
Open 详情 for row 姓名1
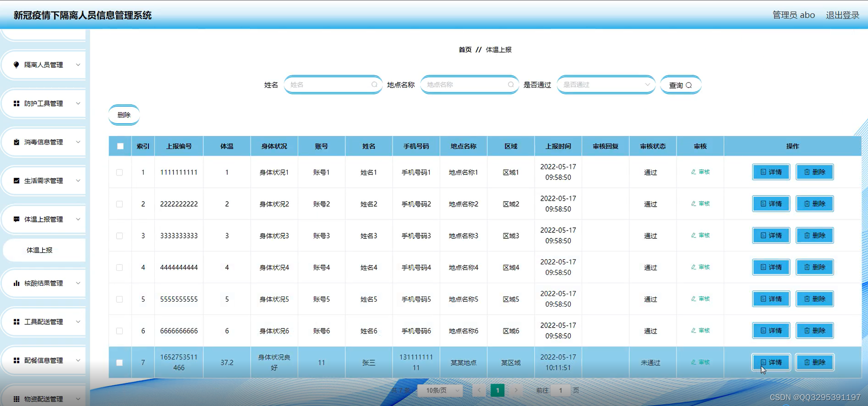[x=771, y=172]
